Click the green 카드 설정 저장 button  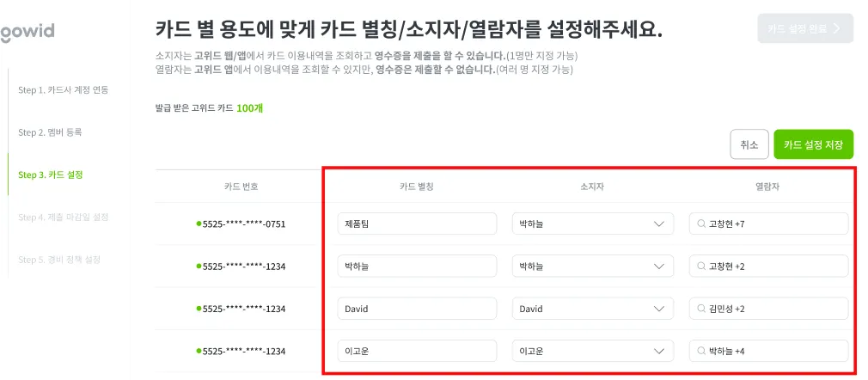[813, 144]
